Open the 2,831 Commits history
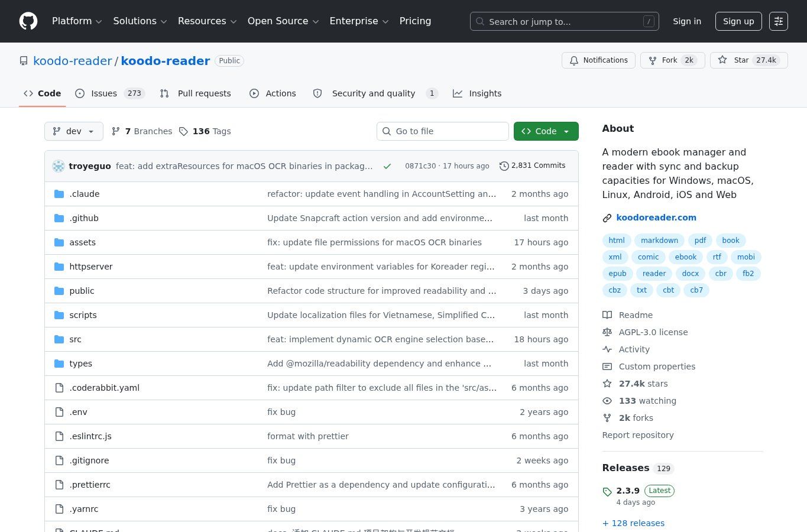This screenshot has width=807, height=532. 533,166
